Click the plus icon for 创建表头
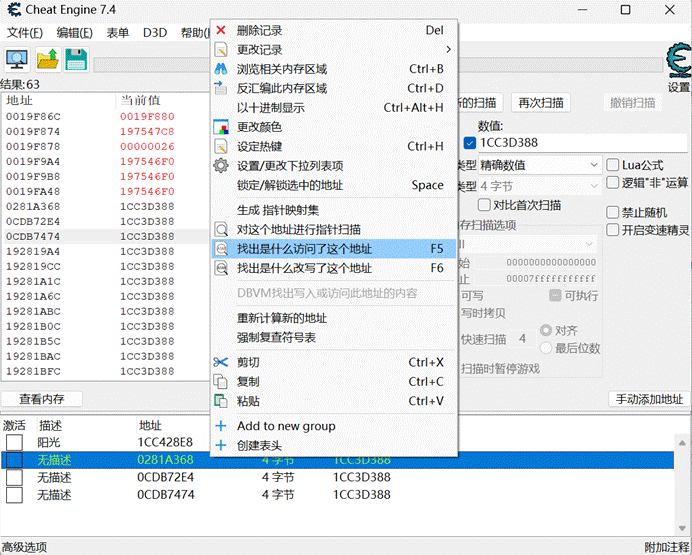 click(x=221, y=445)
